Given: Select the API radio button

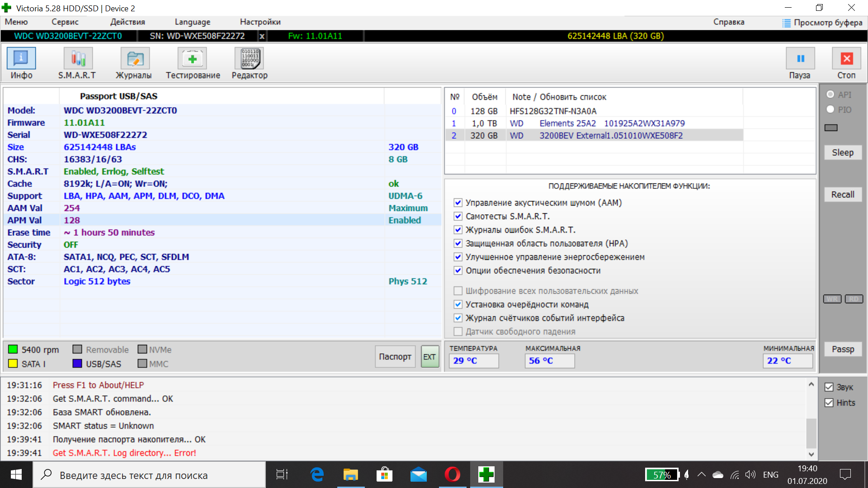Looking at the screenshot, I should point(830,94).
